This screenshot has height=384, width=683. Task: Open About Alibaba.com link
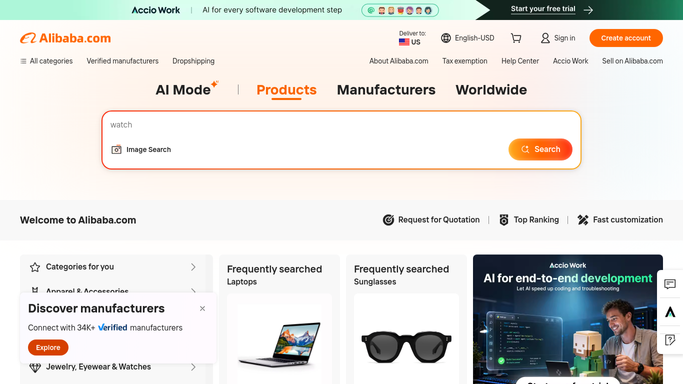(x=399, y=61)
